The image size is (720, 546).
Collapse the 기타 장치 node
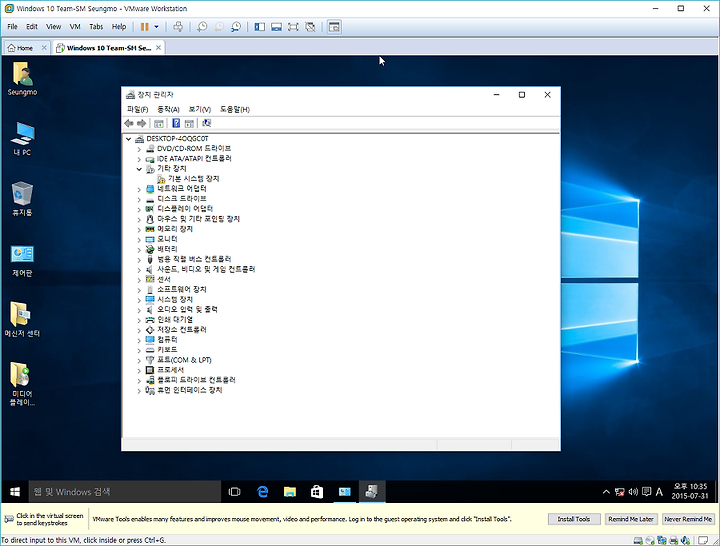[139, 169]
